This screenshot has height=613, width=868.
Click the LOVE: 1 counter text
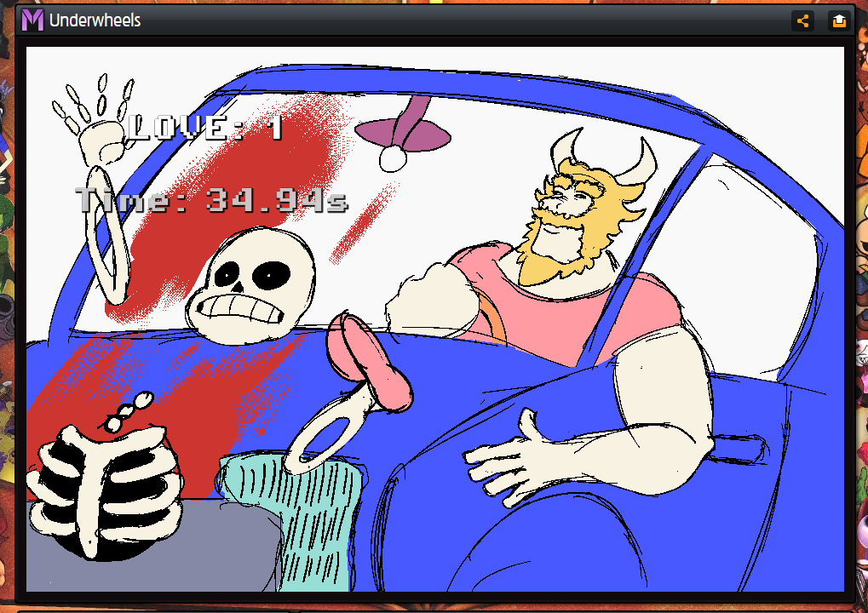(x=206, y=128)
